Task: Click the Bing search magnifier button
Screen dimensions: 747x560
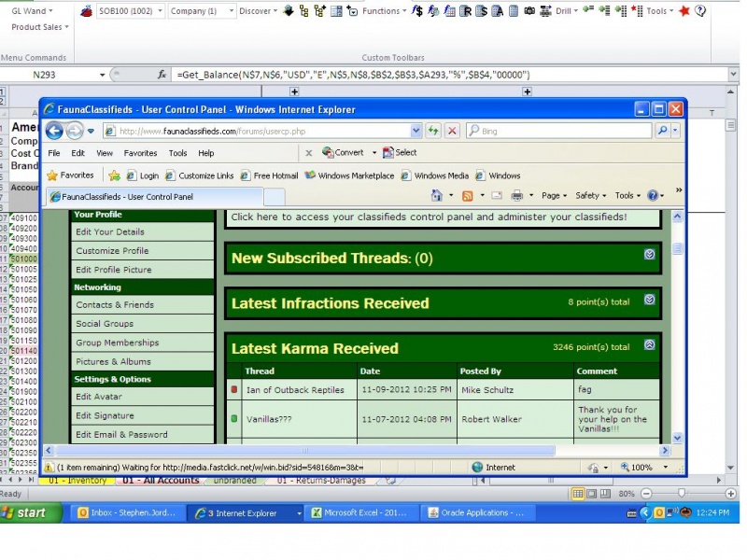Action: point(662,131)
